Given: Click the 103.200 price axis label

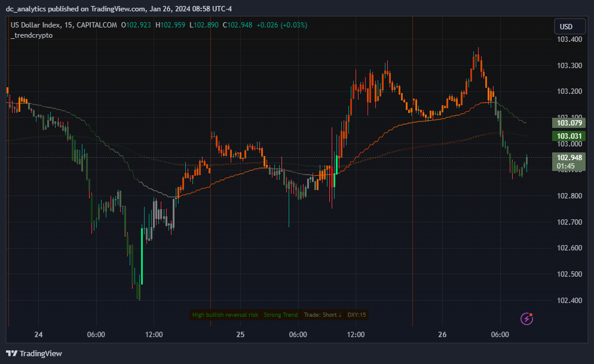Looking at the screenshot, I should (x=569, y=91).
